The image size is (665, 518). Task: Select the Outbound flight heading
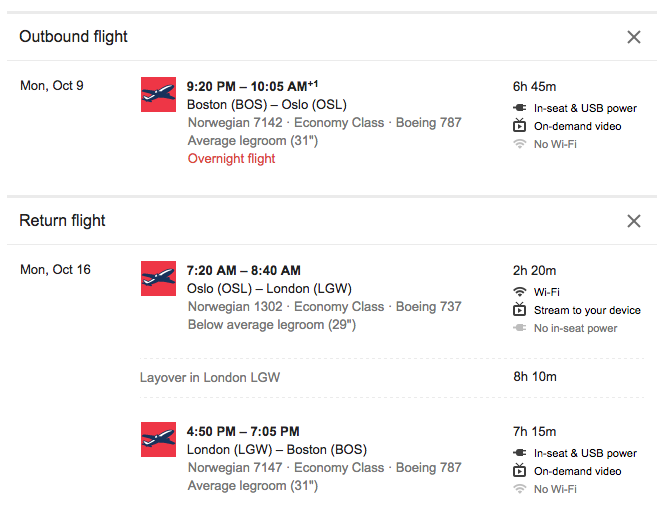(x=74, y=37)
